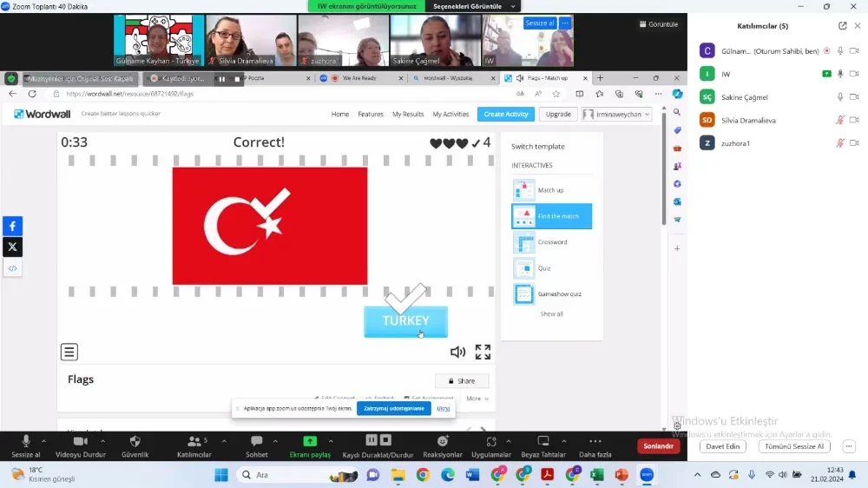The image size is (868, 488).
Task: Toggle camera icon for IW
Action: 854,74
